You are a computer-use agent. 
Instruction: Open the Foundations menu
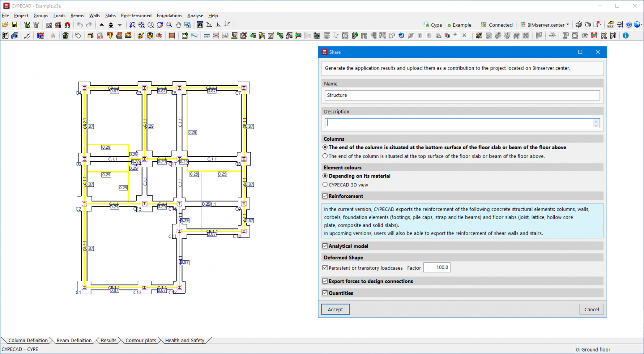[x=169, y=16]
